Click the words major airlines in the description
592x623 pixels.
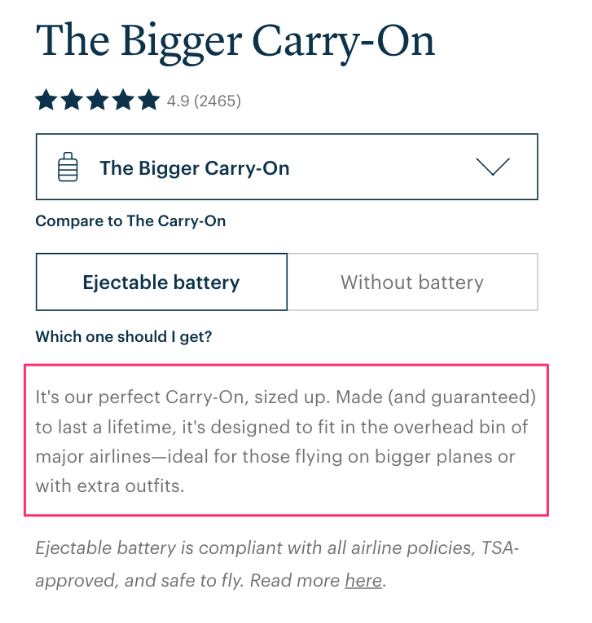93,457
